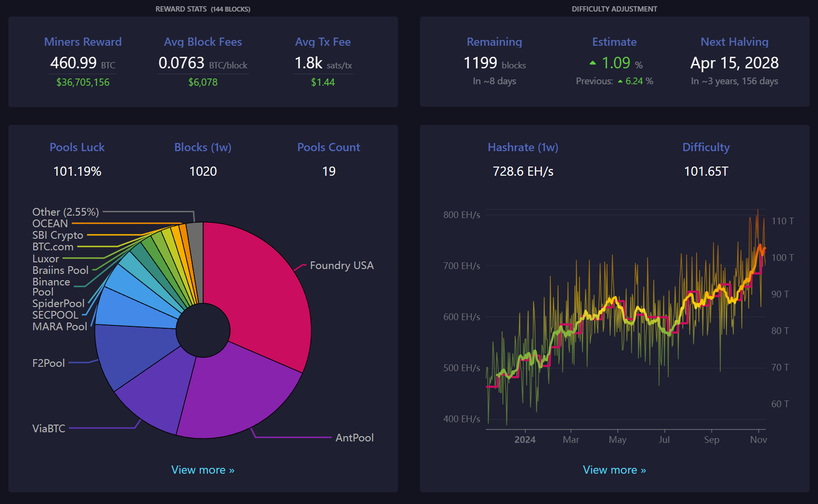Viewport: 818px width, 504px height.
Task: Click the AntPool pie label
Action: tap(354, 438)
